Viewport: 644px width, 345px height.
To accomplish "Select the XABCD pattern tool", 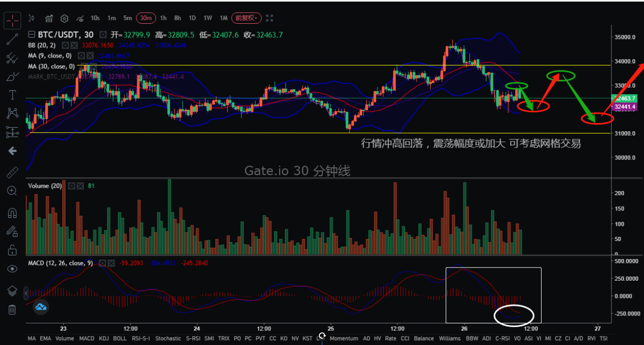I will [12, 113].
